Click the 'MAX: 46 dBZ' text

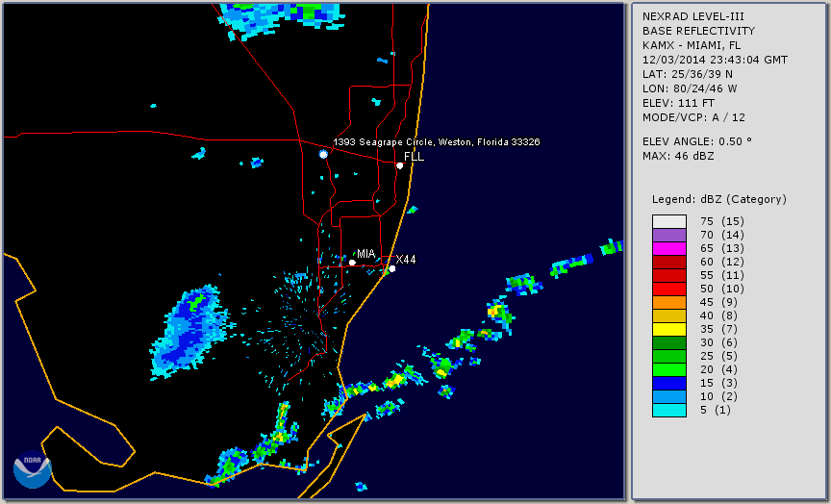click(x=678, y=156)
